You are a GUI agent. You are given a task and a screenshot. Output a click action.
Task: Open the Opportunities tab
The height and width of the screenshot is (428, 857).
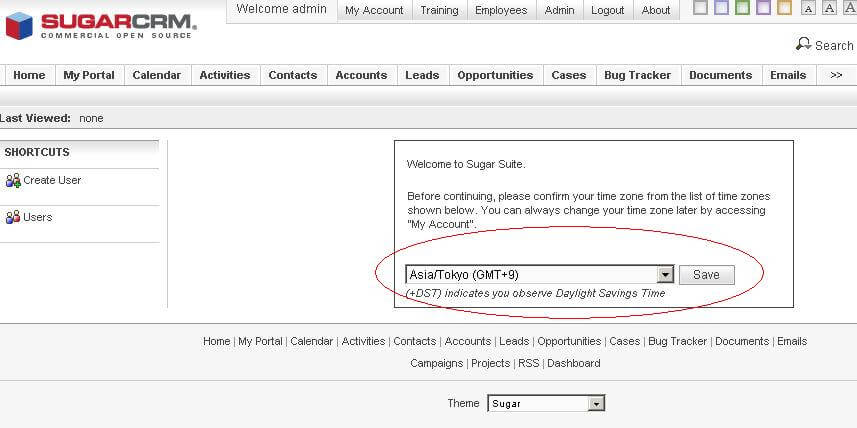[495, 75]
